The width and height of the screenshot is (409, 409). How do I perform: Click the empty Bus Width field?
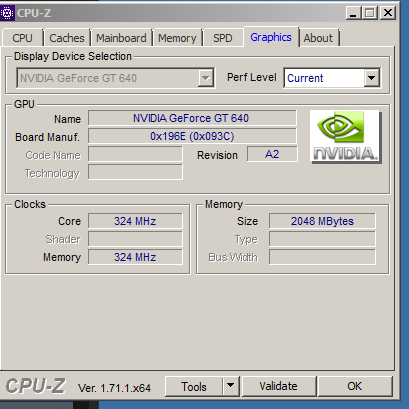pos(322,257)
